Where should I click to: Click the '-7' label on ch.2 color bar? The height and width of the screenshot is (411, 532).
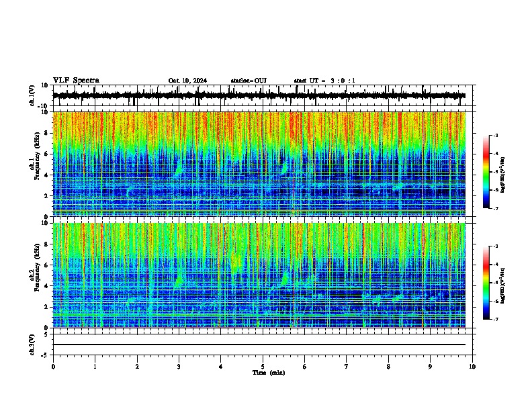point(496,319)
